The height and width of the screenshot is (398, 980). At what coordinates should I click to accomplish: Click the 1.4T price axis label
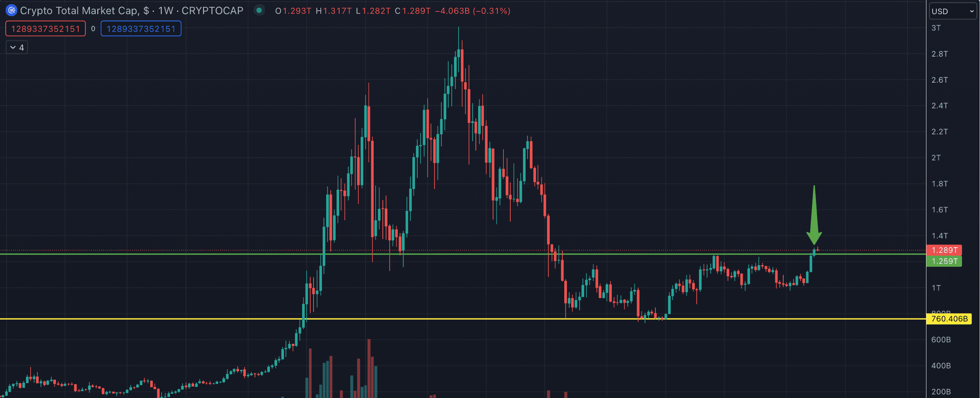point(939,236)
